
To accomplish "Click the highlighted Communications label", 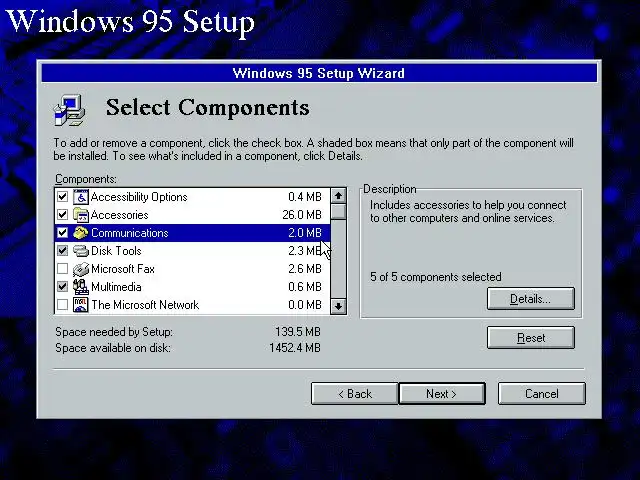I will (x=129, y=233).
